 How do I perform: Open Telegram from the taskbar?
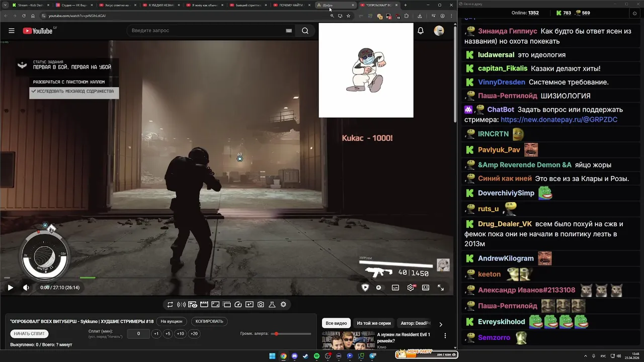373,356
